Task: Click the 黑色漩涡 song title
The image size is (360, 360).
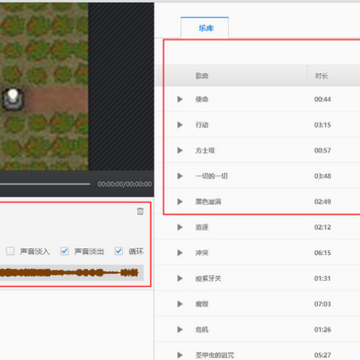Action: point(208,202)
